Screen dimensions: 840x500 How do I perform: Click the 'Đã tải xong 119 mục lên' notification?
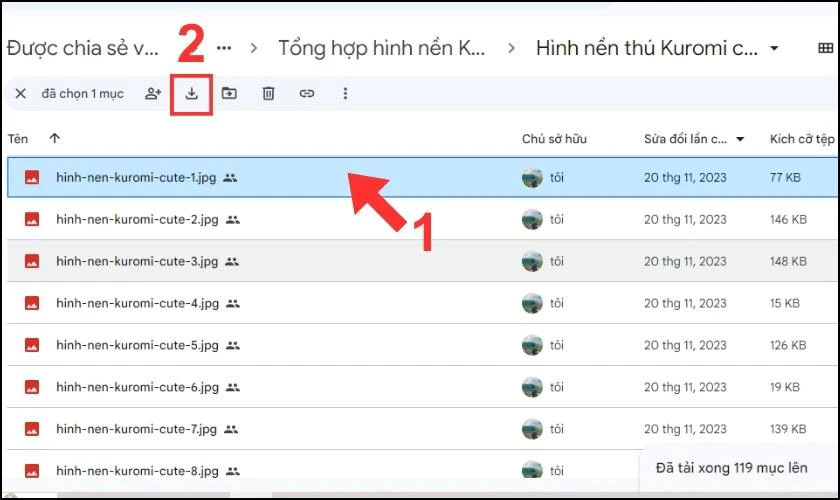(731, 468)
